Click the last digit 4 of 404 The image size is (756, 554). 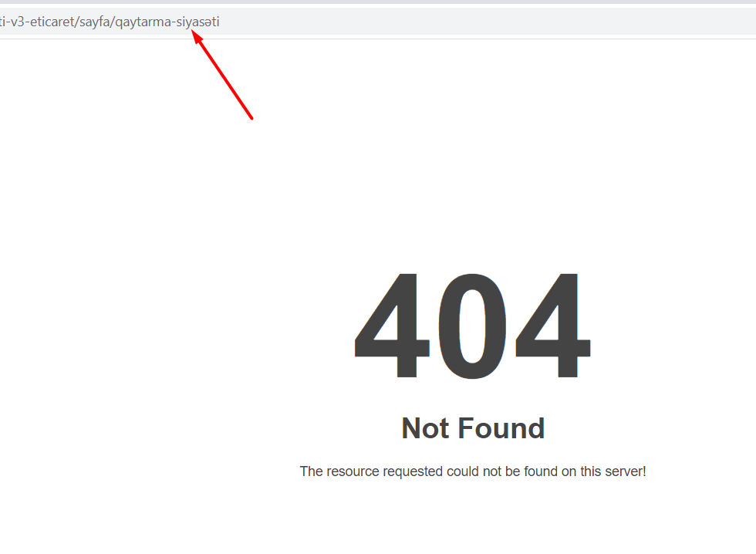[x=553, y=325]
